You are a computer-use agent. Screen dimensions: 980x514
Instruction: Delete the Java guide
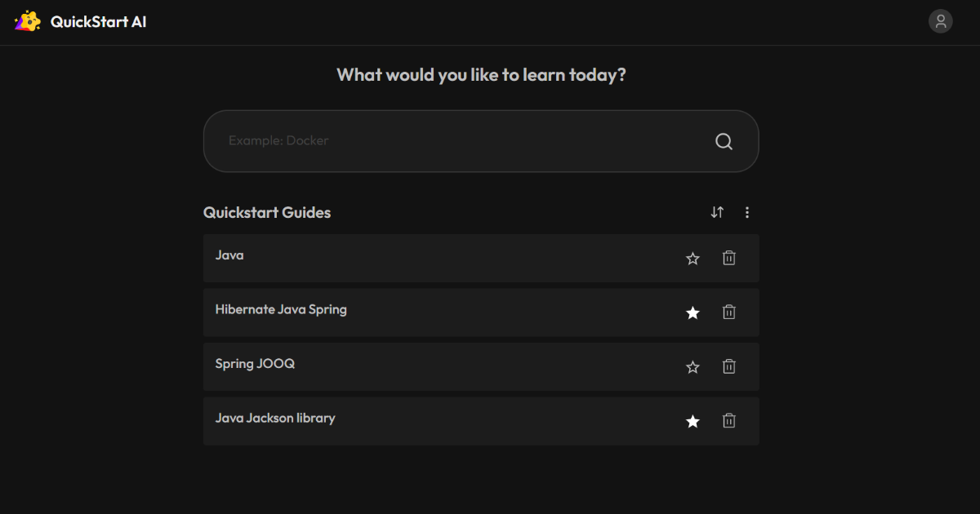(x=729, y=258)
